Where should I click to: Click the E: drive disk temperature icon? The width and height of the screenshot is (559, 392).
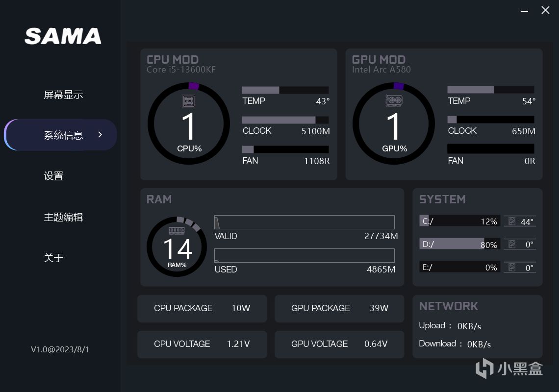[x=512, y=267]
